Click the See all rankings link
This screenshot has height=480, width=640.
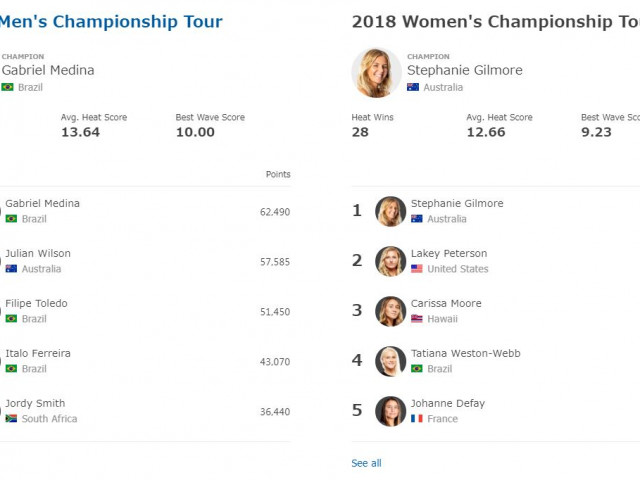[366, 463]
